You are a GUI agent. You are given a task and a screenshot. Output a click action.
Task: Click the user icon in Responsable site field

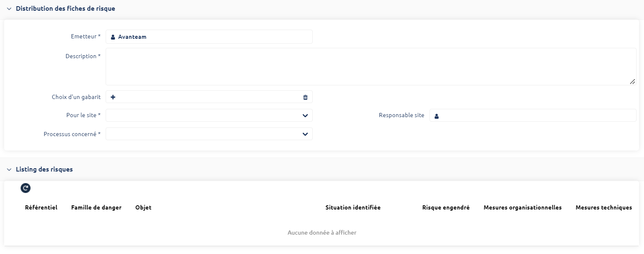[x=436, y=116]
